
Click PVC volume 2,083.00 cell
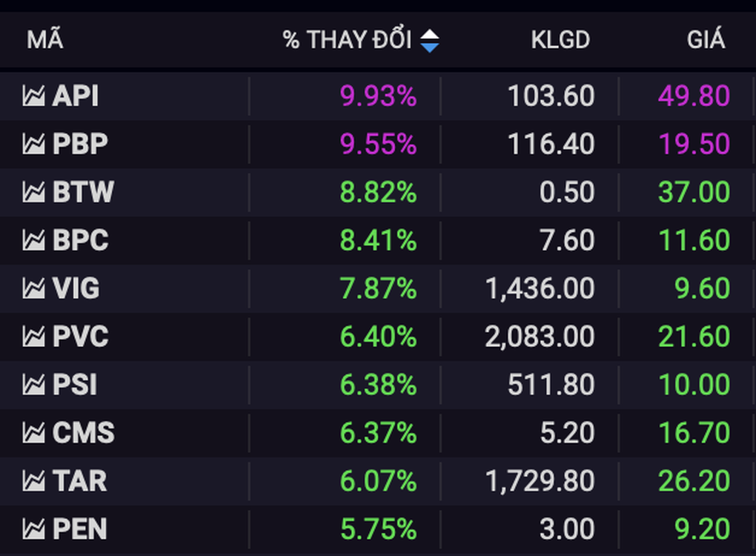pyautogui.click(x=540, y=337)
